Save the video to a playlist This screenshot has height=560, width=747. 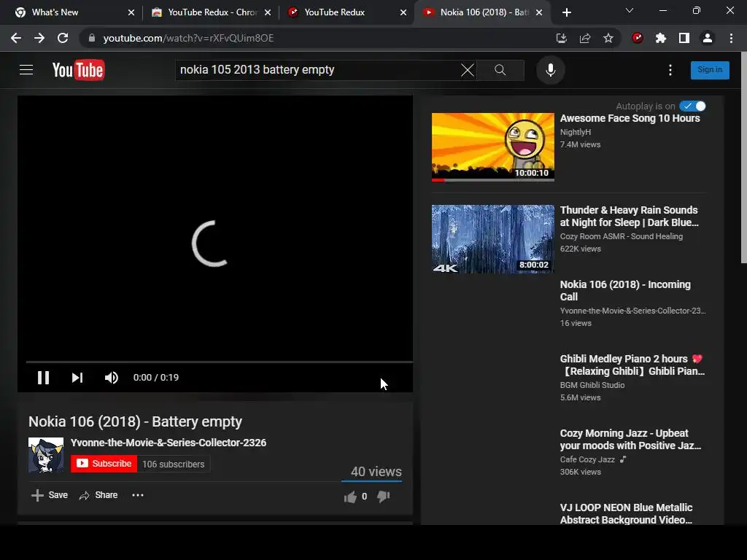pyautogui.click(x=50, y=495)
